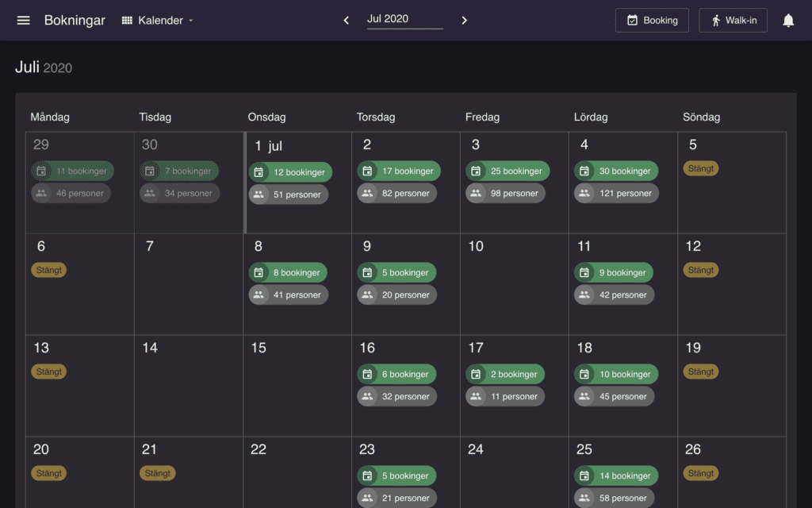Open the notifications bell
This screenshot has width=812, height=508.
[x=788, y=20]
